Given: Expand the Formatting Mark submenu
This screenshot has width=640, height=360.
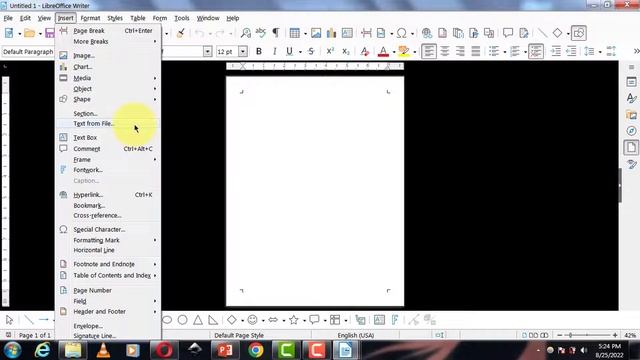Looking at the screenshot, I should (108, 240).
